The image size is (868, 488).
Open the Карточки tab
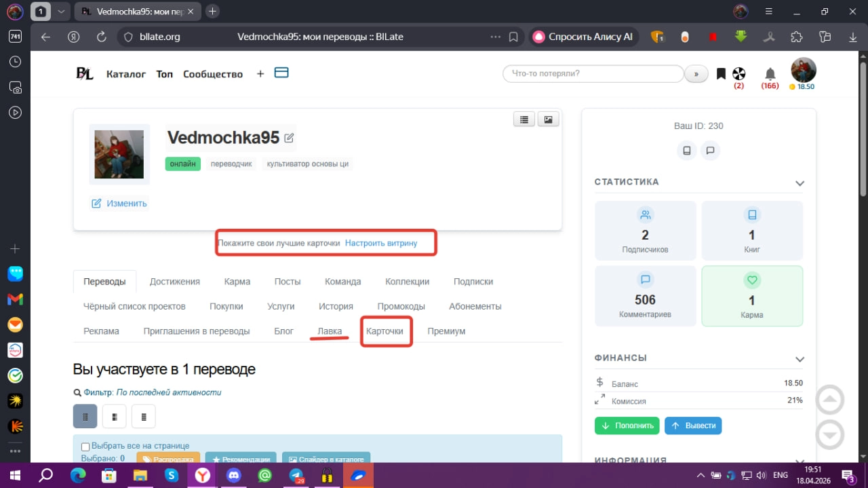(384, 331)
